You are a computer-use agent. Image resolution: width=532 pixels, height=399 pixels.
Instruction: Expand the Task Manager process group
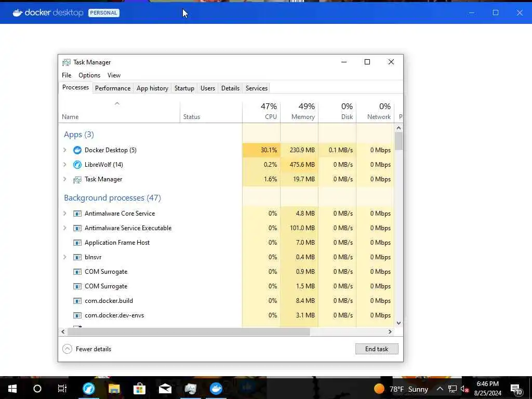65,179
